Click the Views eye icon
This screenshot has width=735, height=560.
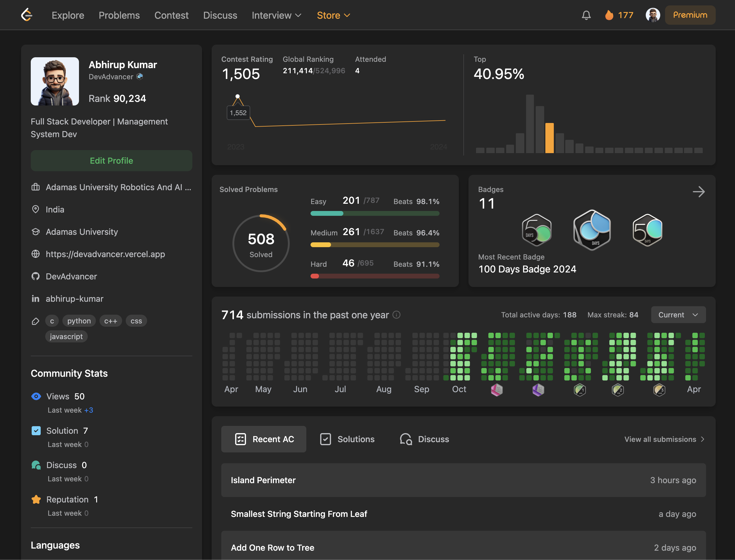click(36, 396)
